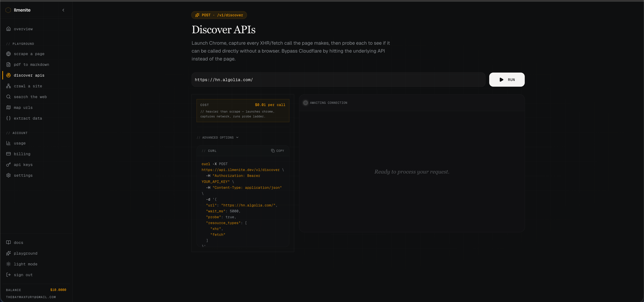
Task: Copy the curl command snippet
Action: [x=278, y=151]
